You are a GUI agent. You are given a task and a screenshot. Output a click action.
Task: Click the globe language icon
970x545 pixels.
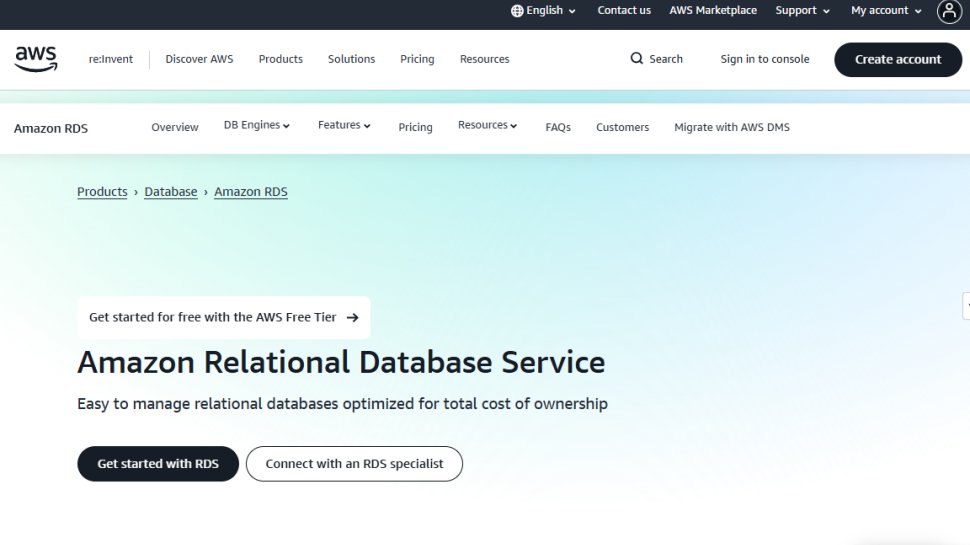click(517, 11)
